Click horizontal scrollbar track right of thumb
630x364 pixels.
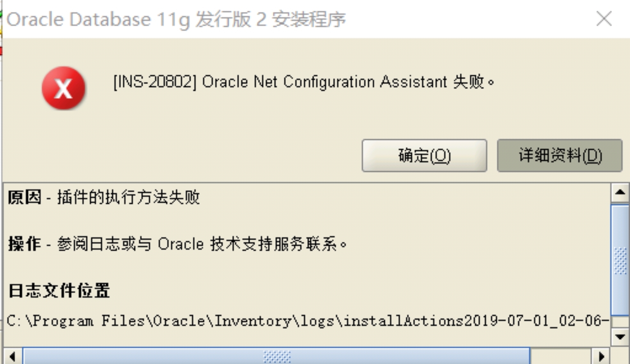[561, 356]
